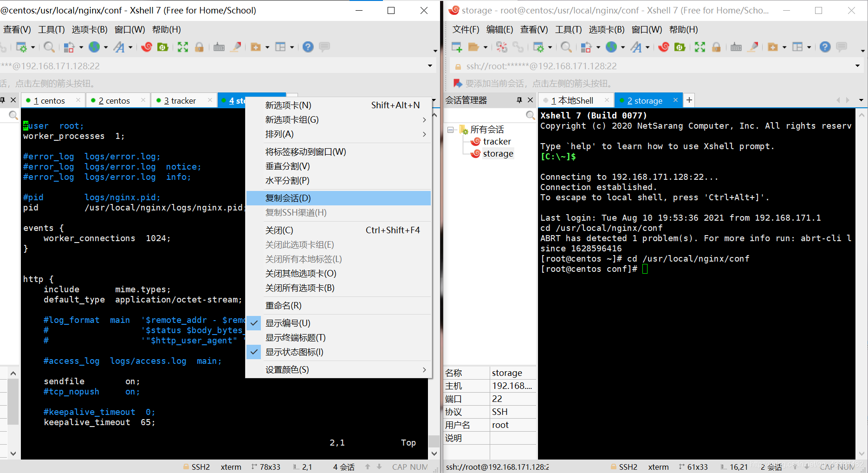This screenshot has width=868, height=473.
Task: Click globe encoding icon in right window
Action: 611,47
